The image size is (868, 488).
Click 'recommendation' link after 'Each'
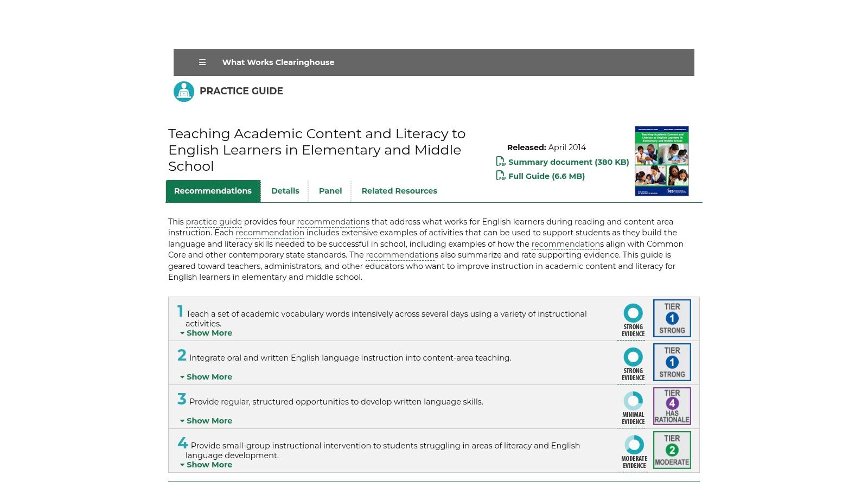click(270, 233)
